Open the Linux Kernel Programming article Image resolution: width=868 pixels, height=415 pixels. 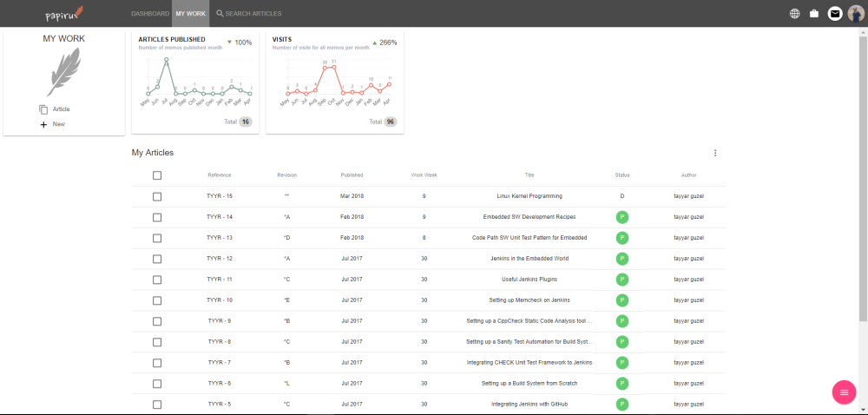[x=529, y=196]
